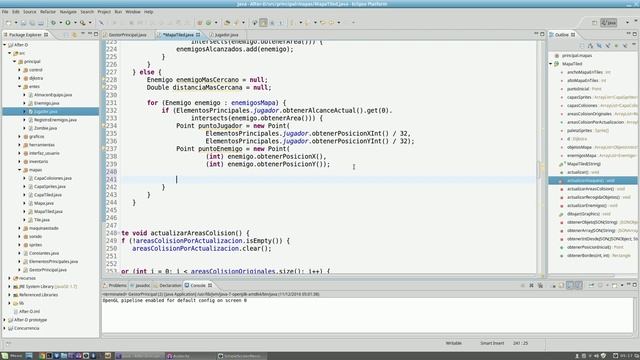Expand the control package
This screenshot has height=360, width=640.
[20, 70]
